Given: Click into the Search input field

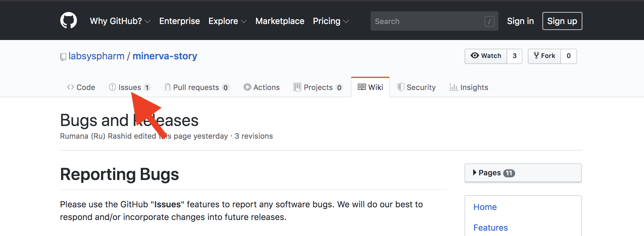Looking at the screenshot, I should coord(428,21).
